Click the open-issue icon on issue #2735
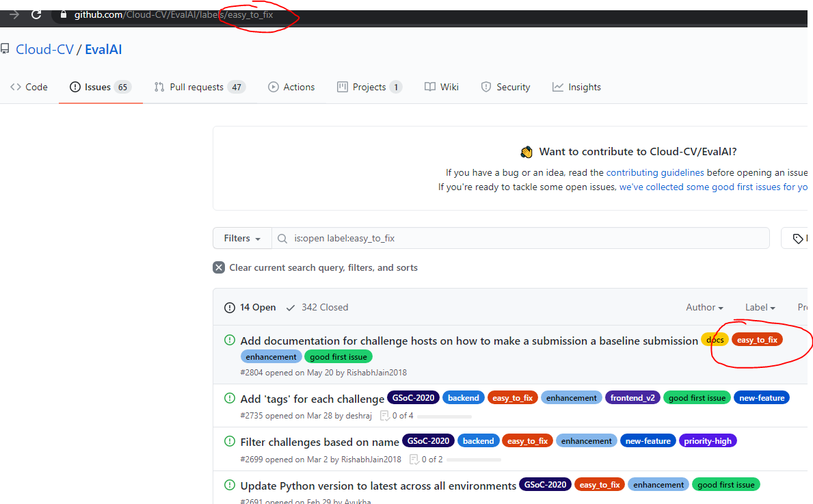Screen dimensions: 813x504 click(230, 398)
